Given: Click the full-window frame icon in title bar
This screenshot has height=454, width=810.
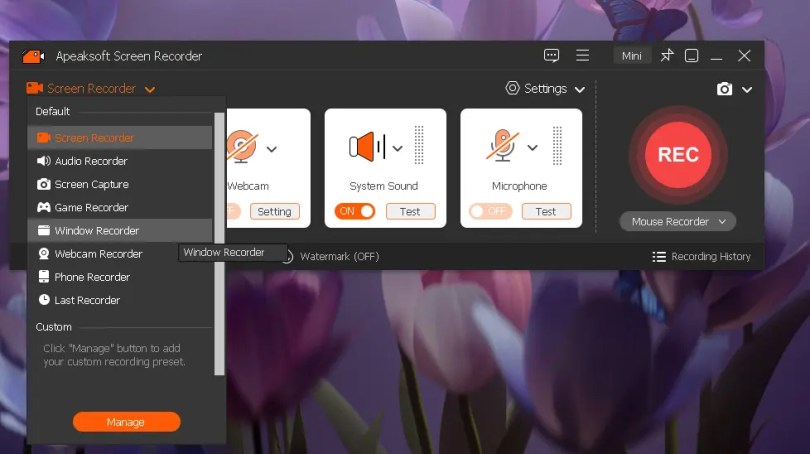Looking at the screenshot, I should tap(692, 55).
